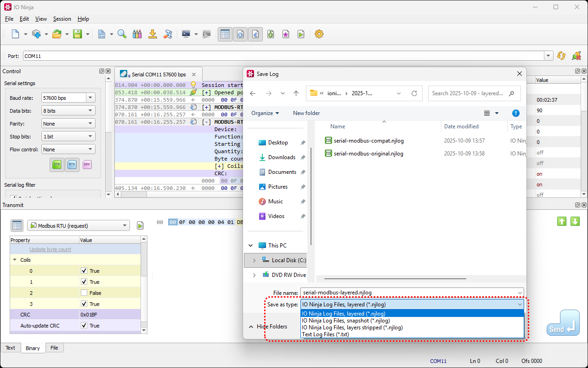Screen dimensions: 588x368
Task: Click the magnifier Find icon in toolbar
Action: (122, 34)
